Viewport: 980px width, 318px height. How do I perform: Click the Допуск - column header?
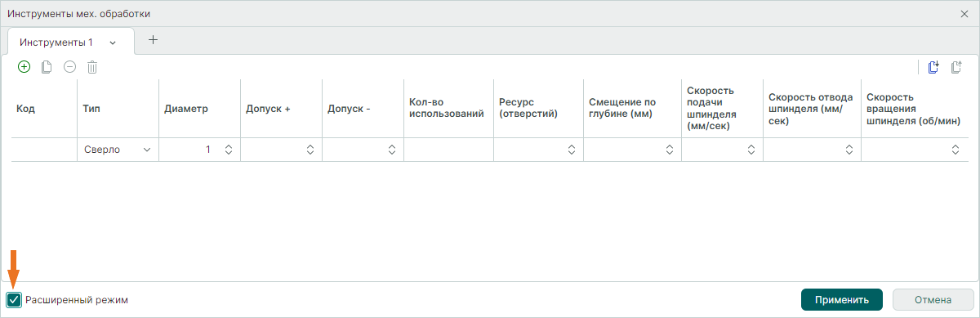(x=363, y=109)
